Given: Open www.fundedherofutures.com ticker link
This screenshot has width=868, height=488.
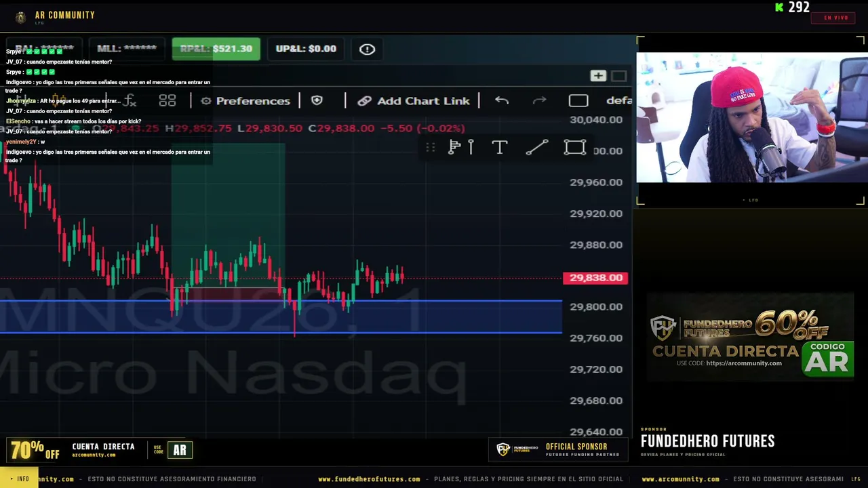Looking at the screenshot, I should point(369,479).
